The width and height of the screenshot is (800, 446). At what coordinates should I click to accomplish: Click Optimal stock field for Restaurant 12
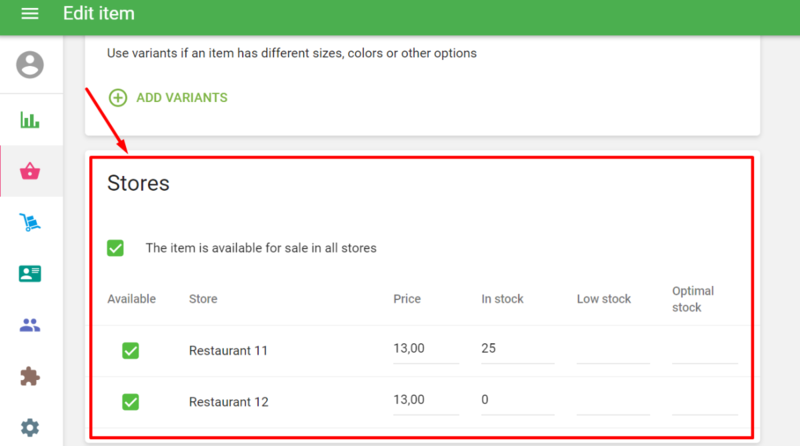coord(704,401)
